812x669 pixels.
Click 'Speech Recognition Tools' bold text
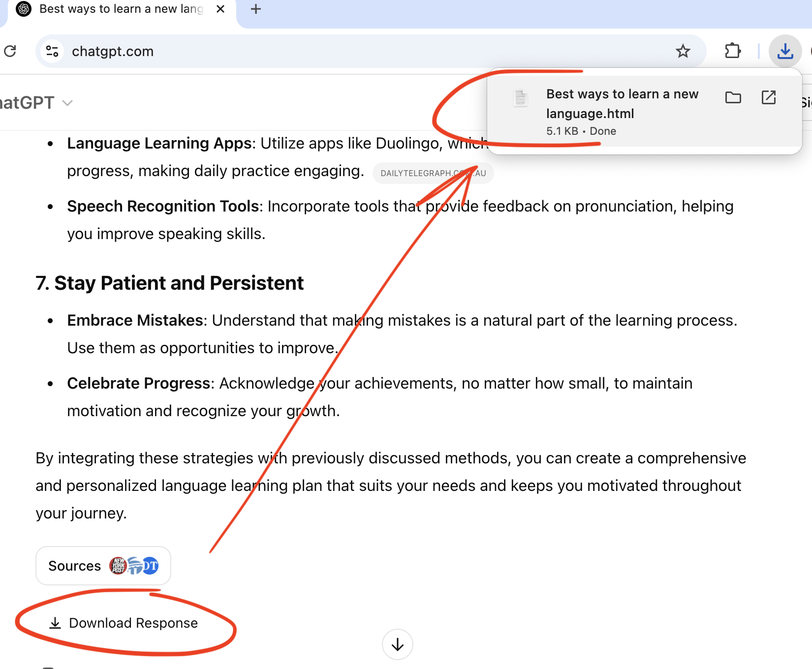[x=163, y=206]
